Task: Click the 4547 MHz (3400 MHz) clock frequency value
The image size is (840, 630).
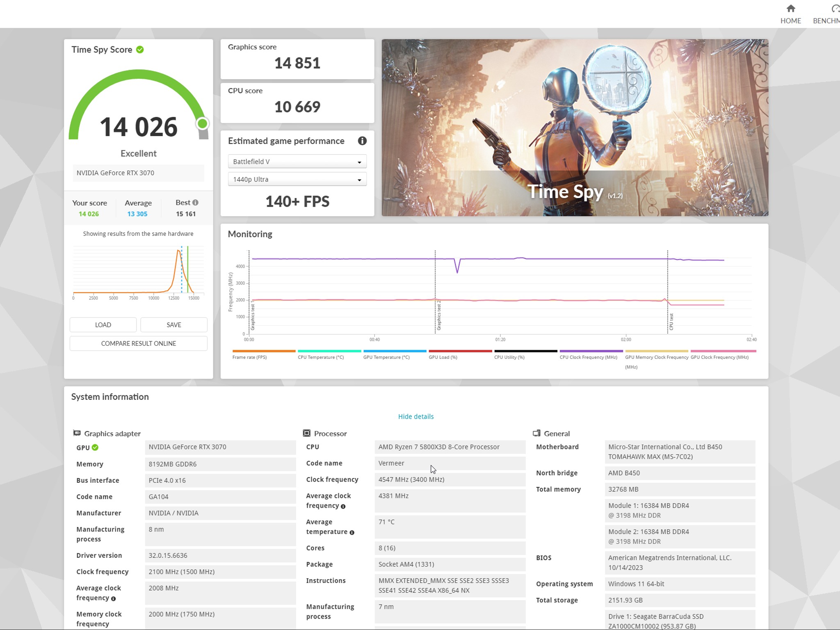Action: (450, 479)
